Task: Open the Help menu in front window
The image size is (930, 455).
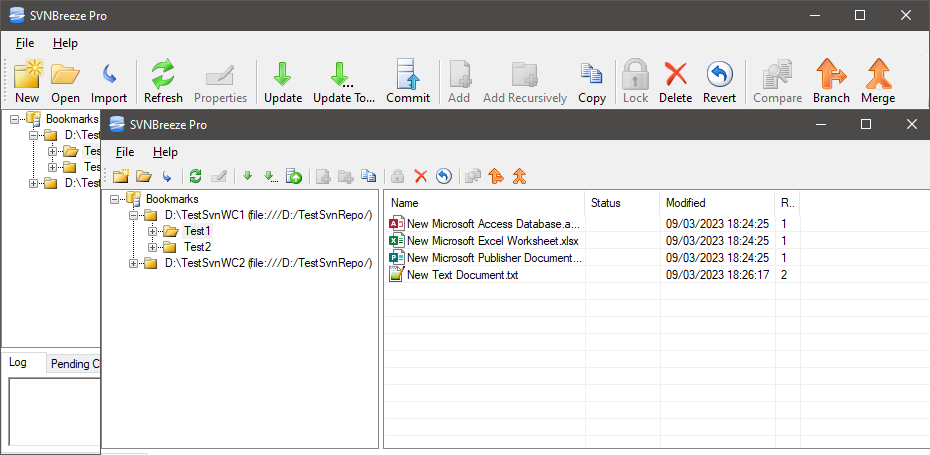Action: [x=165, y=152]
